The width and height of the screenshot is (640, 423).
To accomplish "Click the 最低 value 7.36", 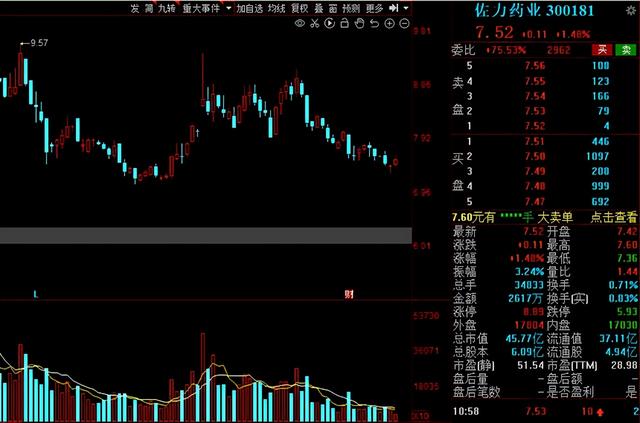I will click(x=627, y=258).
